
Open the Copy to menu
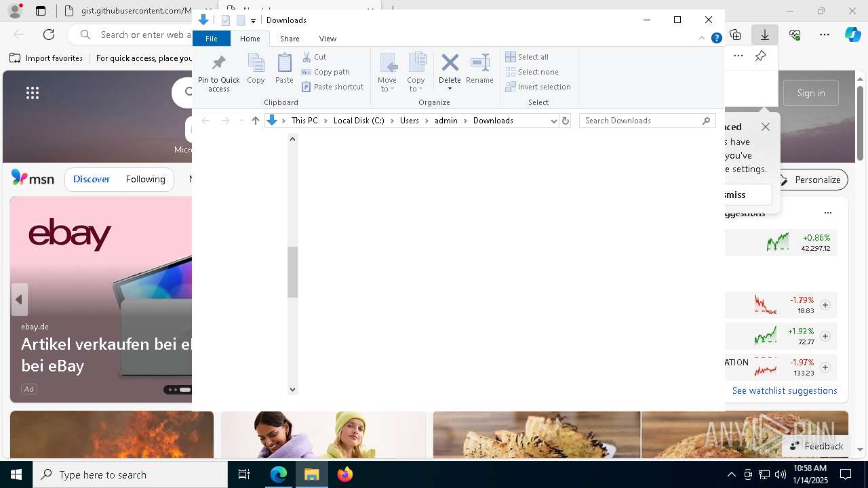[416, 73]
